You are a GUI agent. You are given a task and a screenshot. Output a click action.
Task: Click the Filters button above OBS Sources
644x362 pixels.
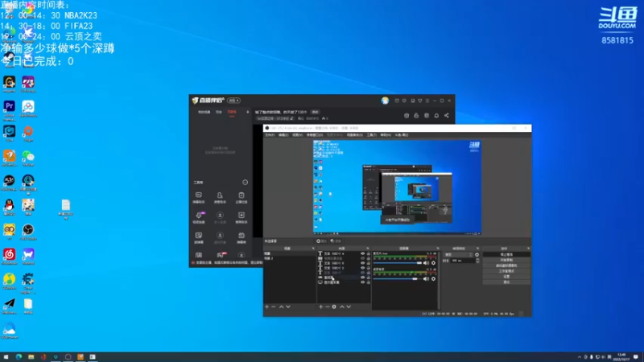(x=336, y=241)
